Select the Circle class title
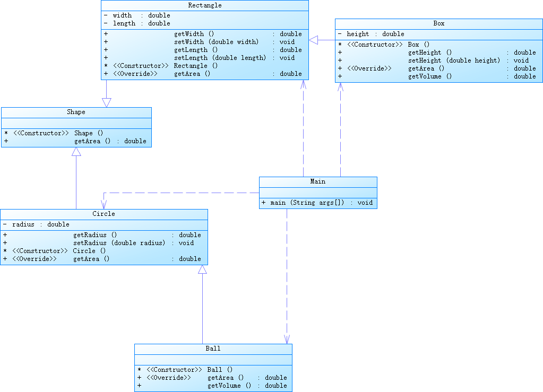This screenshot has height=392, width=543. click(x=104, y=214)
